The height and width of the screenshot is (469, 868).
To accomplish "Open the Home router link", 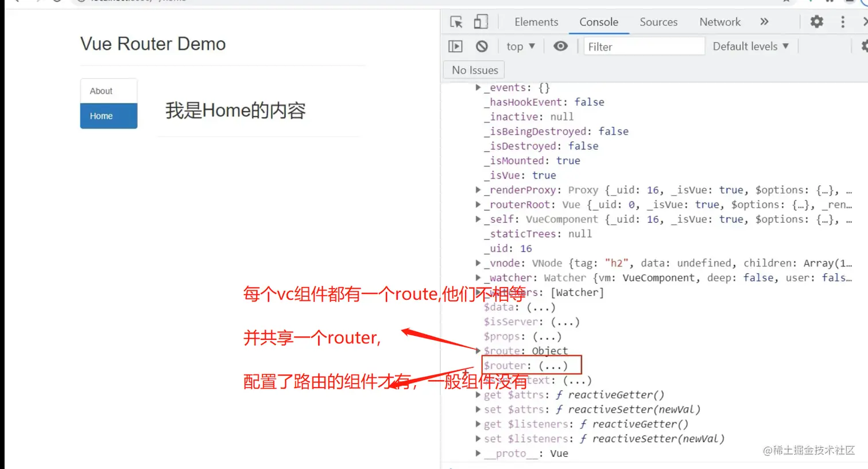I will tap(108, 116).
